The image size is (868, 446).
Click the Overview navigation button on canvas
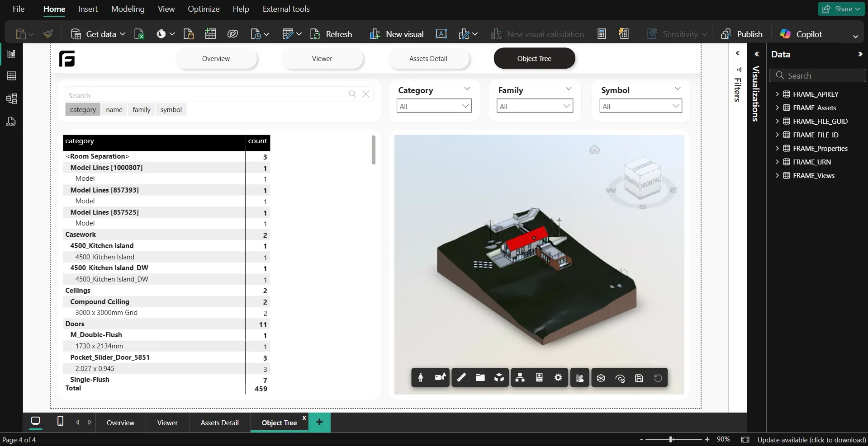(216, 59)
